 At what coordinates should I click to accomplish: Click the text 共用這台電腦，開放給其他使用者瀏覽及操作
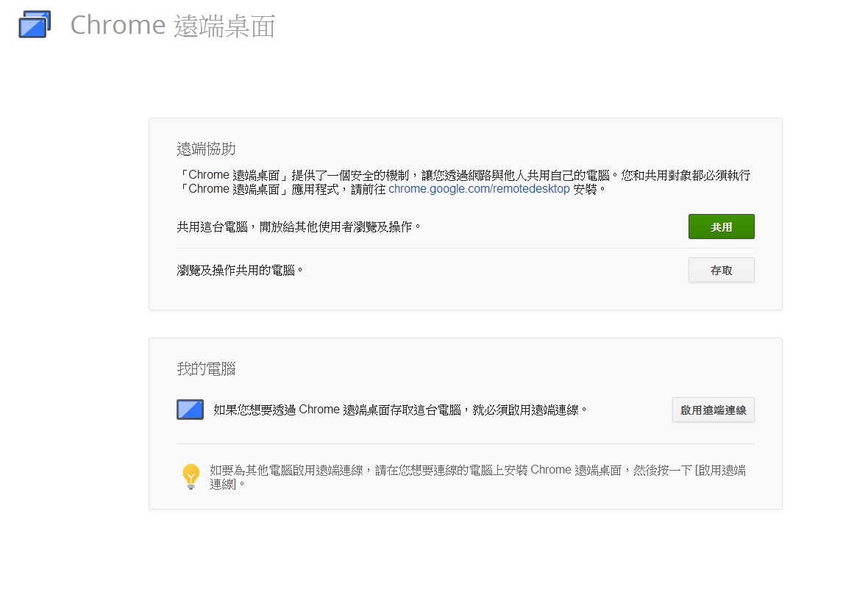(299, 227)
